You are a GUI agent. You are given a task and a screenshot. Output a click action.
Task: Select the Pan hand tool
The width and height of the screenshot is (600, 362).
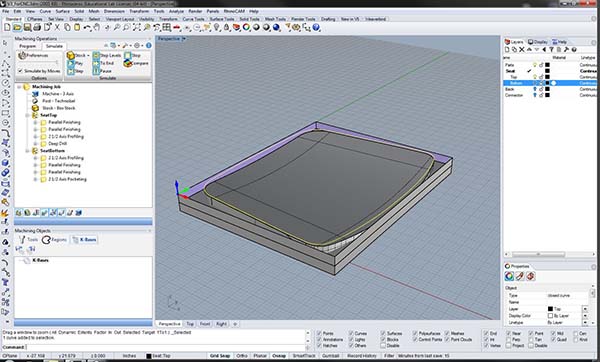[97, 28]
